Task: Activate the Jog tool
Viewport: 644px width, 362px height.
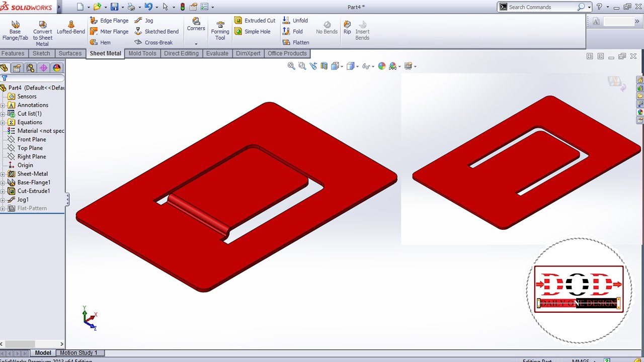Action: [144, 21]
